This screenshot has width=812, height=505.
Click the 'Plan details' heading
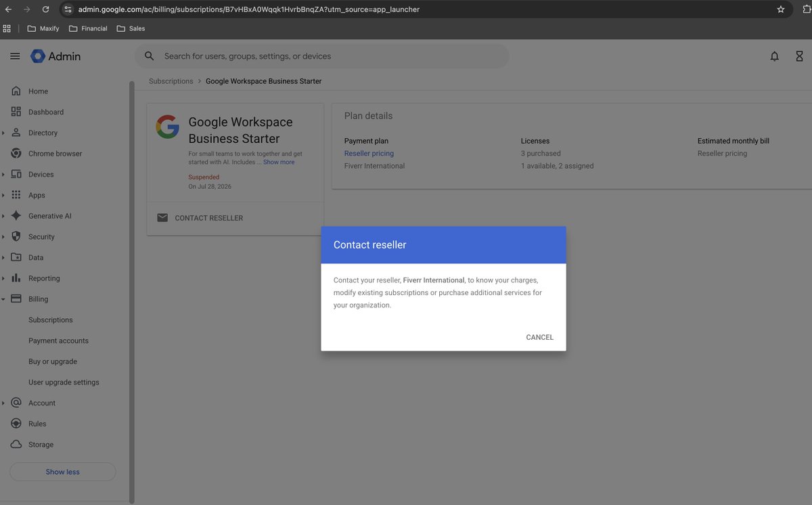[368, 116]
